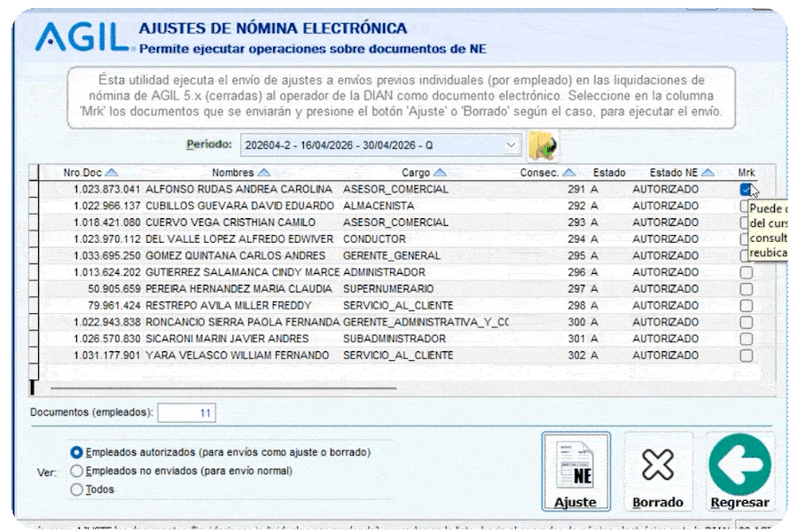
Task: Uncheck Mrk for ALFONSO RUDAS ANDREA CAROLINA
Action: point(746,190)
